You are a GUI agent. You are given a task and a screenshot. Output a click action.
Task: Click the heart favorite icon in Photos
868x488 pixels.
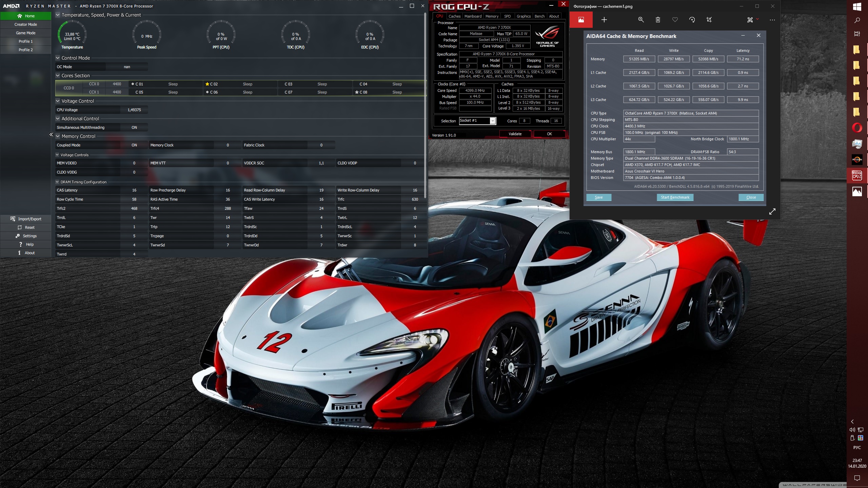(x=675, y=20)
